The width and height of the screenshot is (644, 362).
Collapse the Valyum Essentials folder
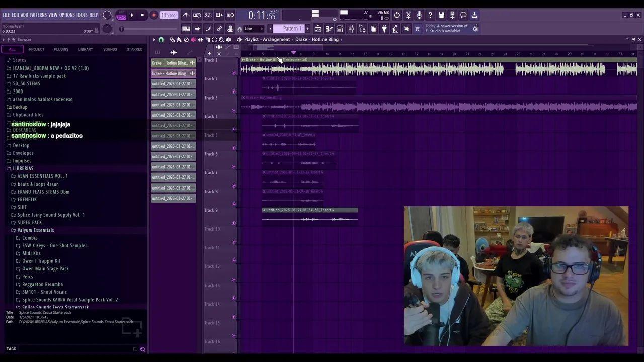(35, 230)
